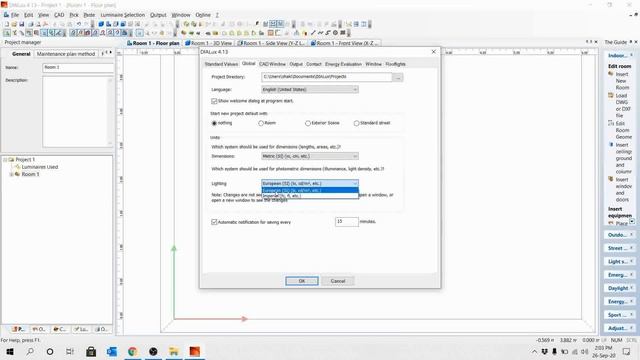Open Task View from the taskbar
Viewport: 640px width, 360px height.
[70, 351]
